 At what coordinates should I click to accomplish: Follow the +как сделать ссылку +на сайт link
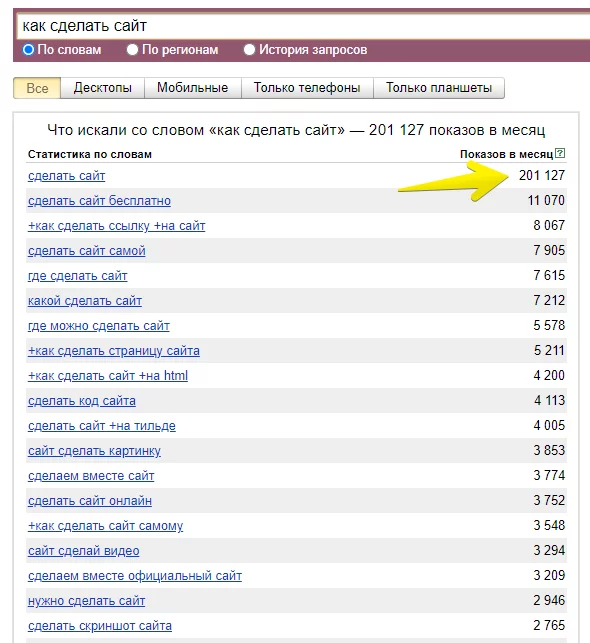tap(116, 226)
